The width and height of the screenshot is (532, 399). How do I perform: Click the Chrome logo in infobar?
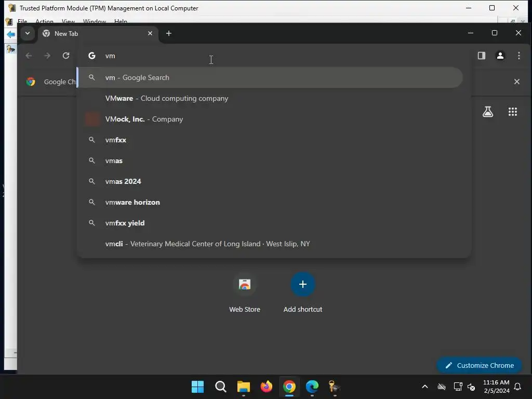click(x=31, y=82)
